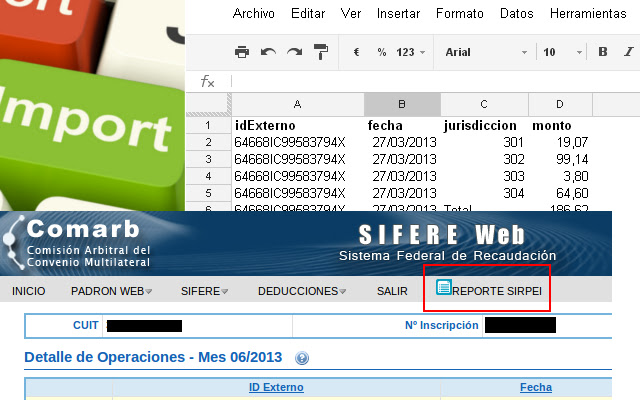Select row 1 header

(208, 125)
